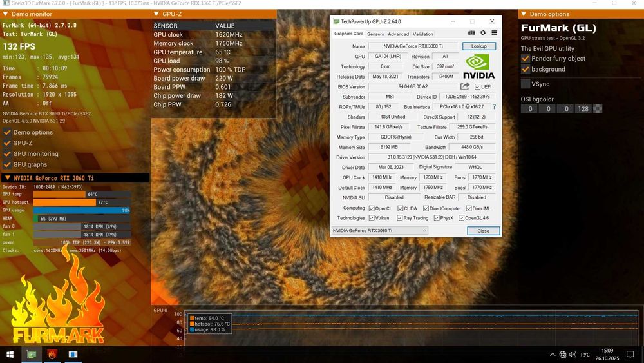Open the OSI bgcolor color swatch
The image size is (644, 363).
click(x=598, y=109)
